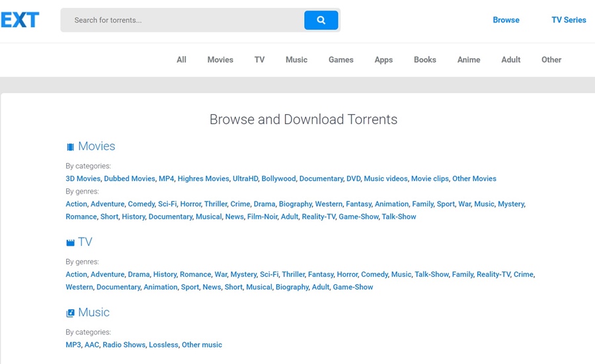Click the EXT site logo
Screen dimensions: 595x364
[x=20, y=20]
